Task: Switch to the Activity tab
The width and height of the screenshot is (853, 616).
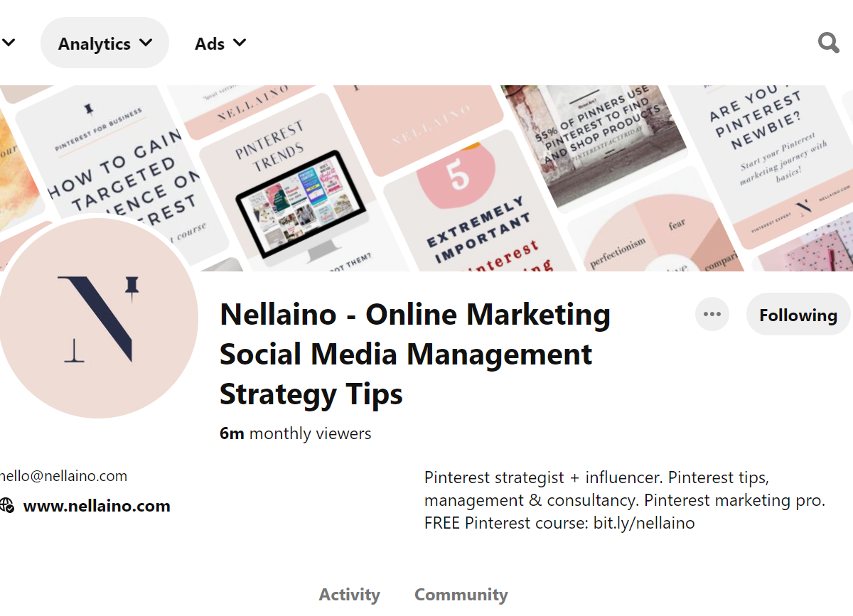Action: pos(350,595)
